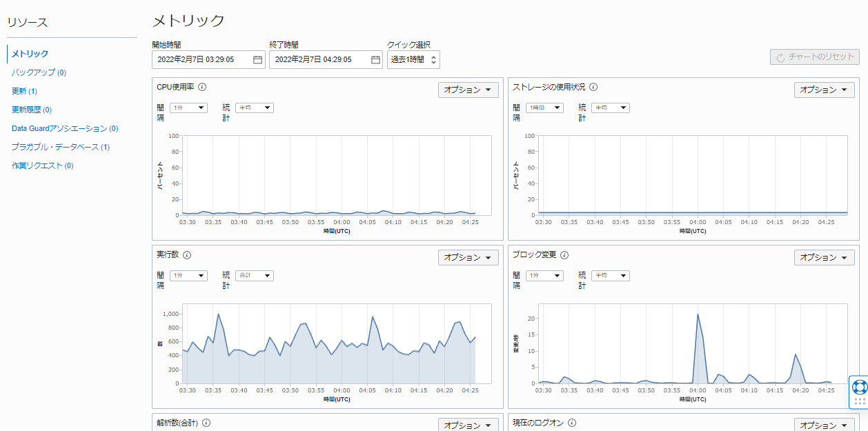Click the 21 peak on ブロック変更 chart
Screen dimensions: 868x431
click(x=698, y=314)
